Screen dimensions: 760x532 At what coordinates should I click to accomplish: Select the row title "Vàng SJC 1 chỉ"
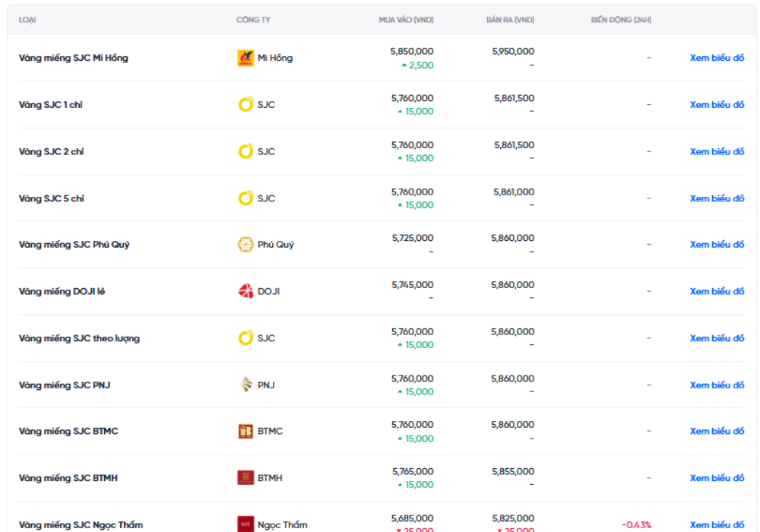pyautogui.click(x=51, y=105)
